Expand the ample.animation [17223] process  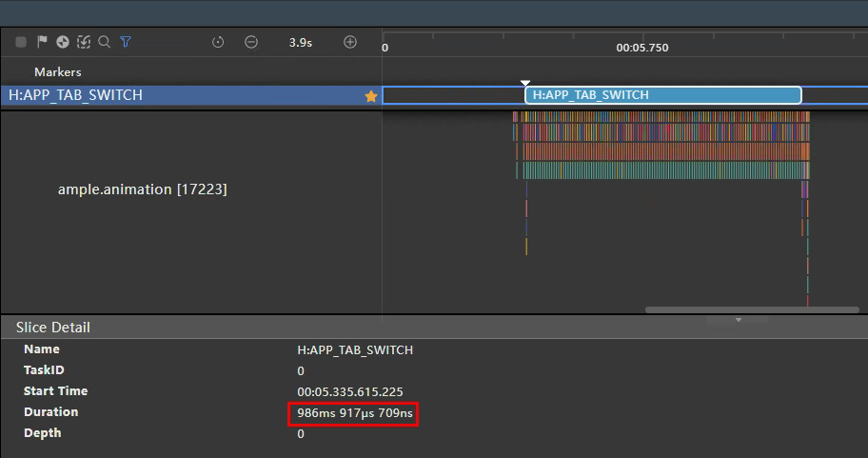coord(143,189)
